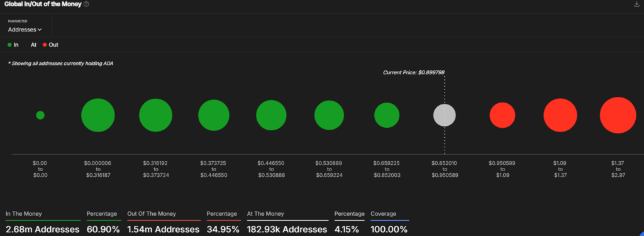Click the $1.37 to $2.97 axis label

pos(618,169)
